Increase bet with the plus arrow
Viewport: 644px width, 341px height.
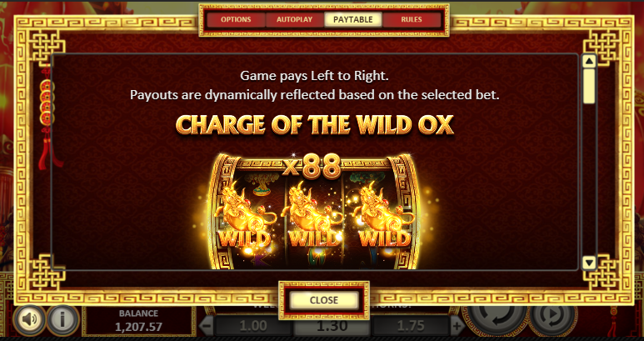pyautogui.click(x=457, y=327)
